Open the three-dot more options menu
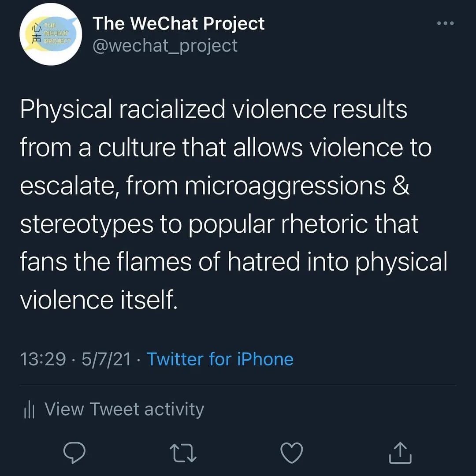Screen dimensions: 476x476 coord(445,24)
